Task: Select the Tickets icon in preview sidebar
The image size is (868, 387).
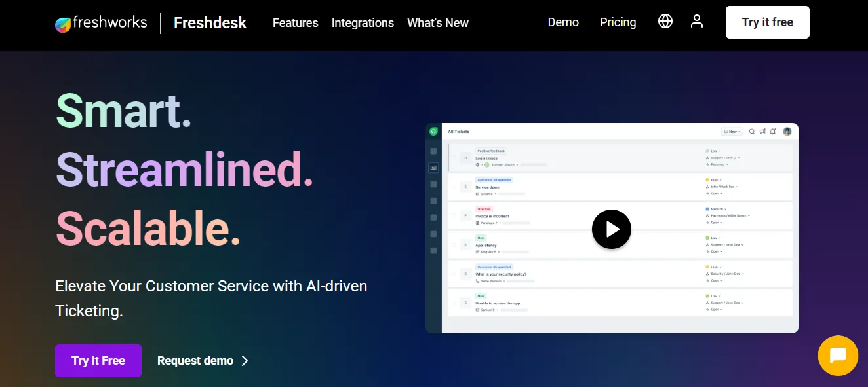Action: [433, 168]
